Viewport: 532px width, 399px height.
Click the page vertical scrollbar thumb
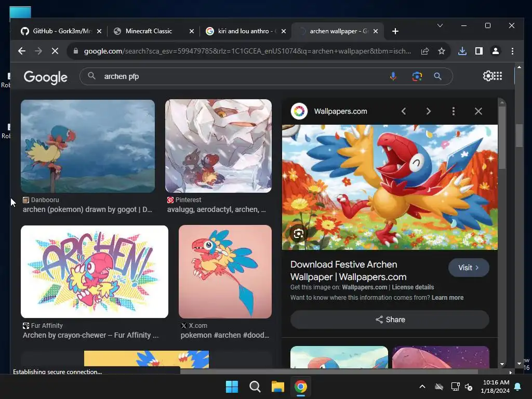pos(519,136)
